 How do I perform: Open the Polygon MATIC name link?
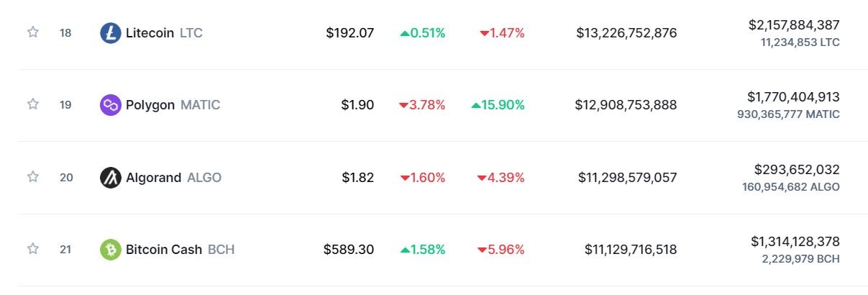(x=173, y=105)
